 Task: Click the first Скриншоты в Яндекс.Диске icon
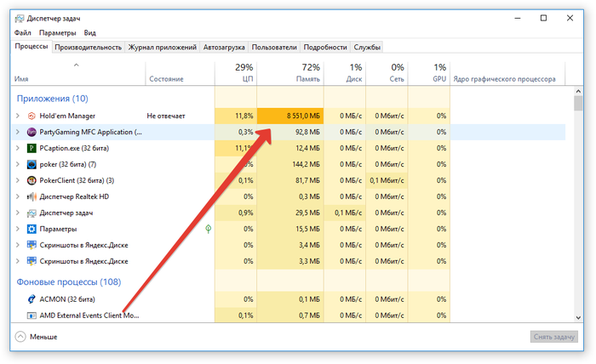pyautogui.click(x=32, y=245)
